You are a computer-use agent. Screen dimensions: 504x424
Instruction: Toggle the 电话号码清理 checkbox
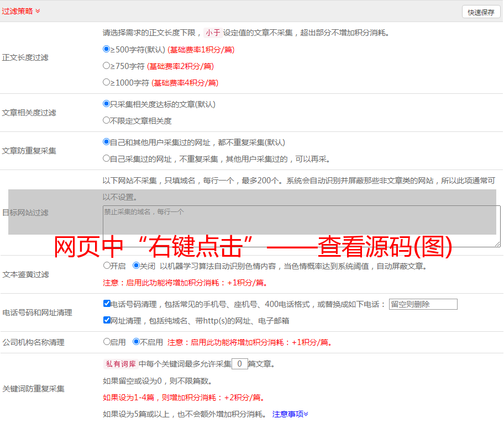coord(107,304)
